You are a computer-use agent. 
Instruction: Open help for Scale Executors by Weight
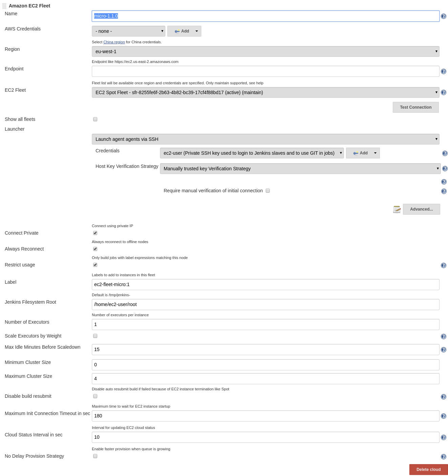pyautogui.click(x=444, y=337)
